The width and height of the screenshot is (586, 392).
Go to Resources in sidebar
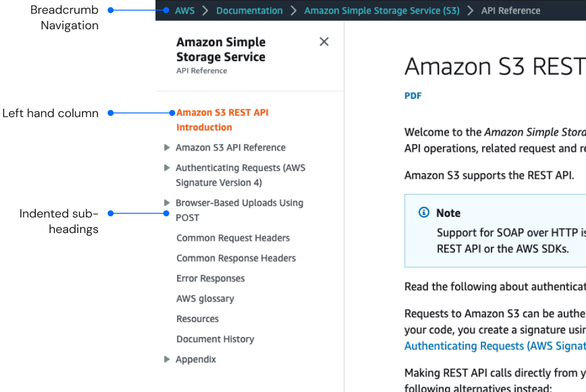(x=197, y=319)
